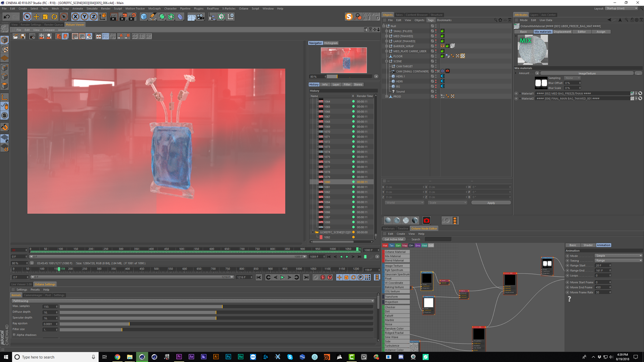Toggle radio button beside Material1
This screenshot has height=362, width=644.
coord(516,94)
